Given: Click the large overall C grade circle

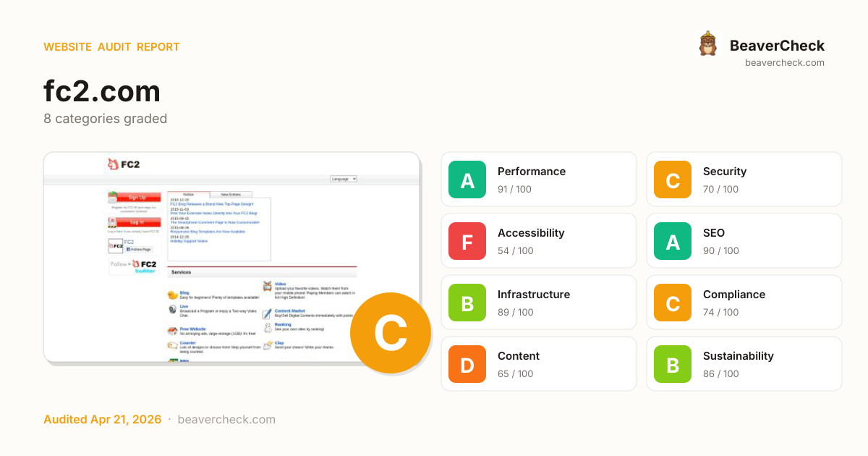Looking at the screenshot, I should point(390,333).
